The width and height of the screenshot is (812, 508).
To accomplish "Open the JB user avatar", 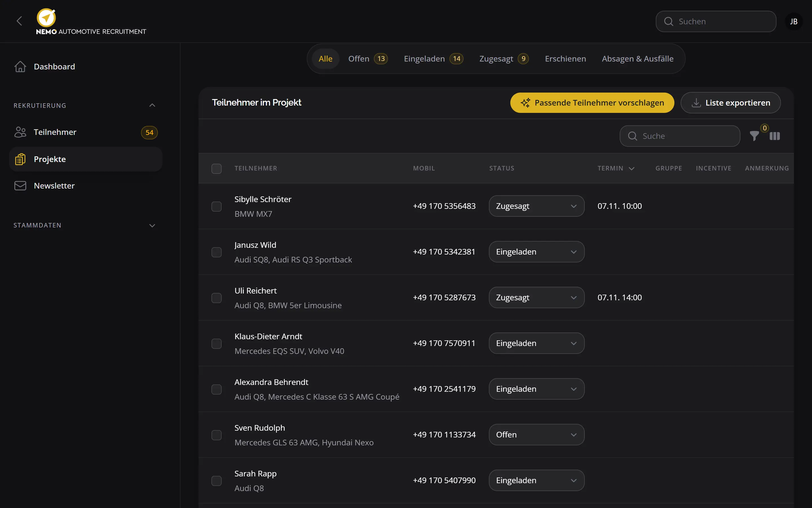I will [x=794, y=21].
